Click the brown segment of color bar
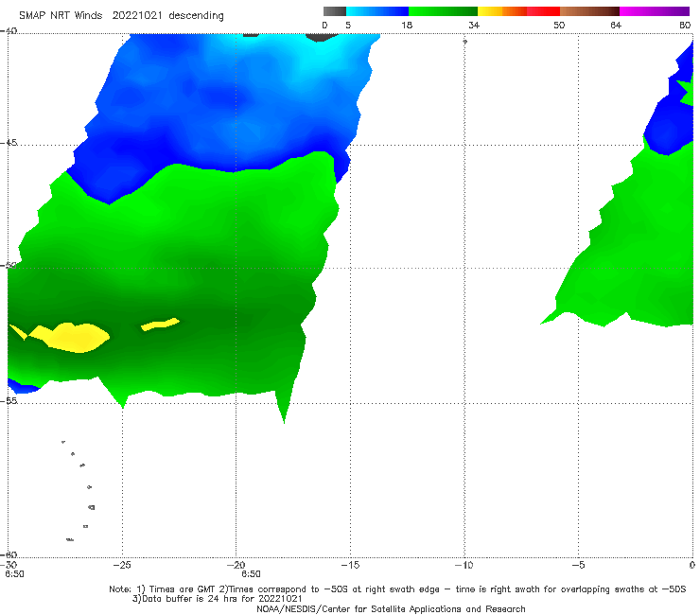Viewport: 700px width, 615px height. click(589, 11)
